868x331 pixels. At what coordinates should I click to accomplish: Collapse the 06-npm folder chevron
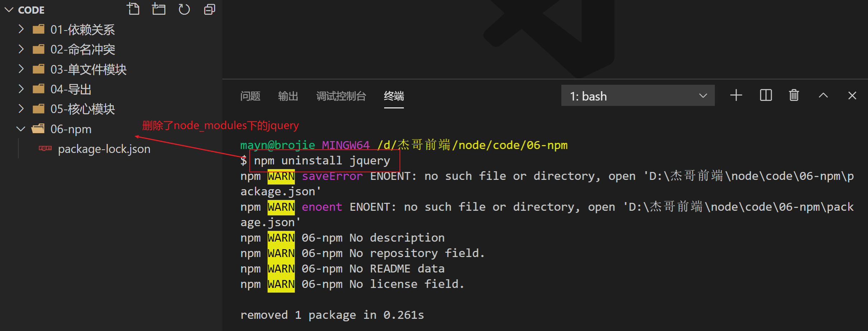(21, 129)
